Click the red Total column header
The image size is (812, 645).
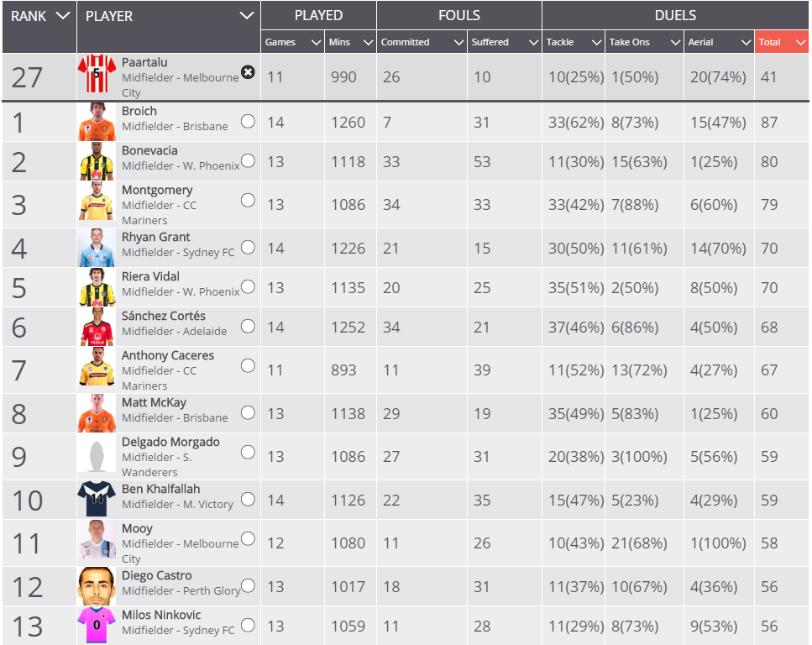782,42
